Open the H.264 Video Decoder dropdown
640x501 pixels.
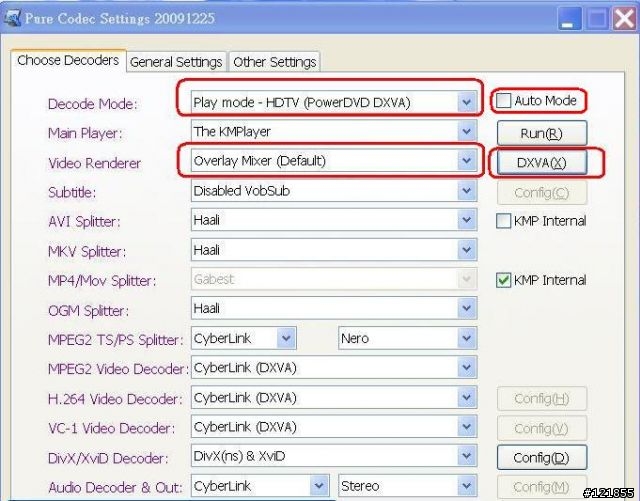point(333,397)
